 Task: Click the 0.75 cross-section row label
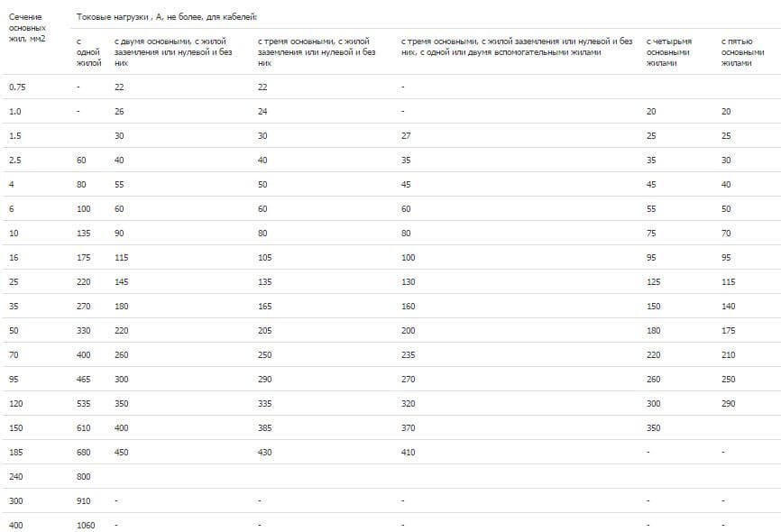point(17,87)
